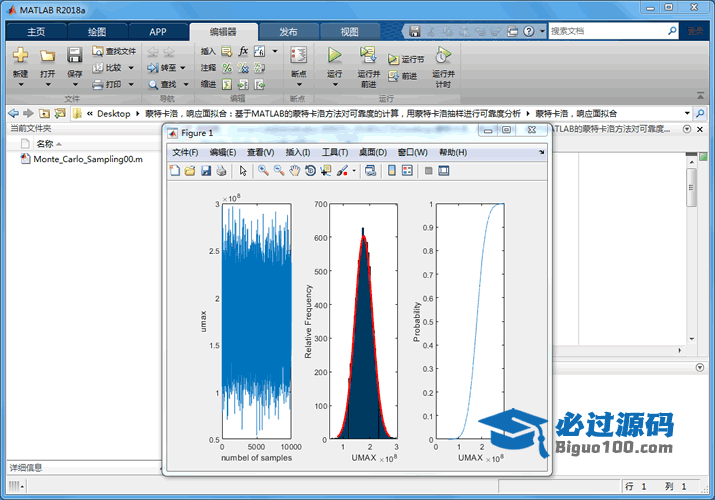Open the editor panel actions dropdown
Viewport: 715px width, 500px height.
pos(687,129)
